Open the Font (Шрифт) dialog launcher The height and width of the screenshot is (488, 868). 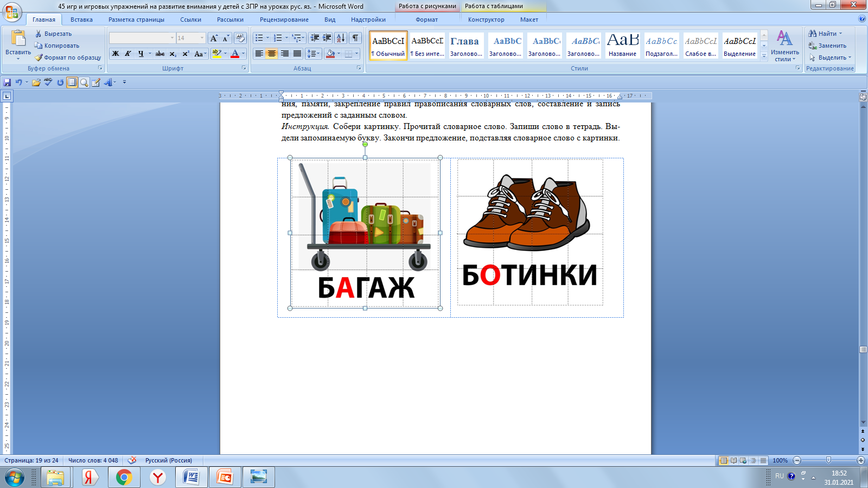[244, 68]
